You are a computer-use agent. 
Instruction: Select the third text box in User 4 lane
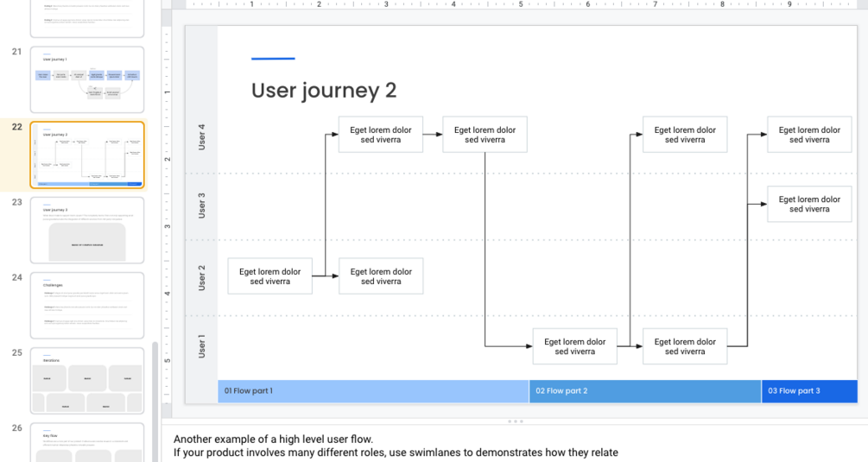click(685, 135)
